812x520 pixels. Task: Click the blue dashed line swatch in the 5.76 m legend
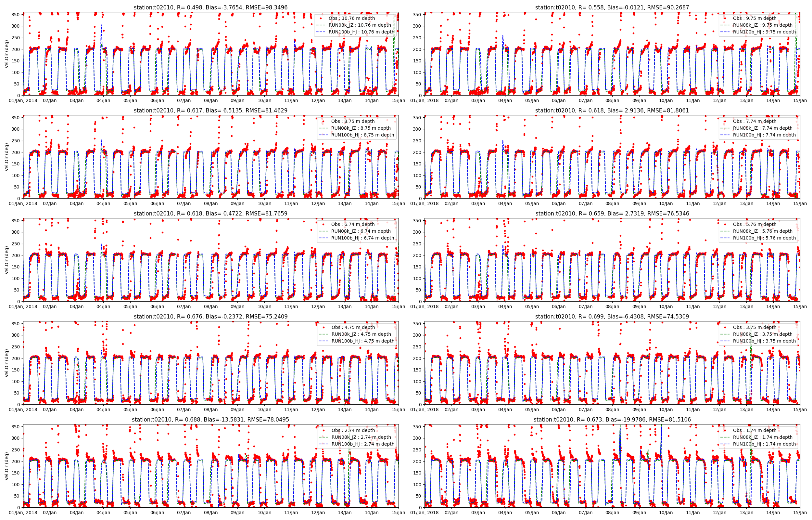[725, 238]
